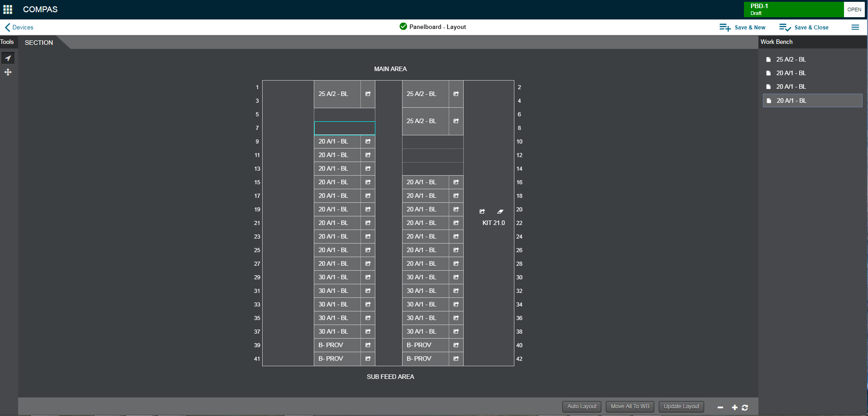Click the Update Layout button
The width and height of the screenshot is (868, 416).
pyautogui.click(x=681, y=406)
